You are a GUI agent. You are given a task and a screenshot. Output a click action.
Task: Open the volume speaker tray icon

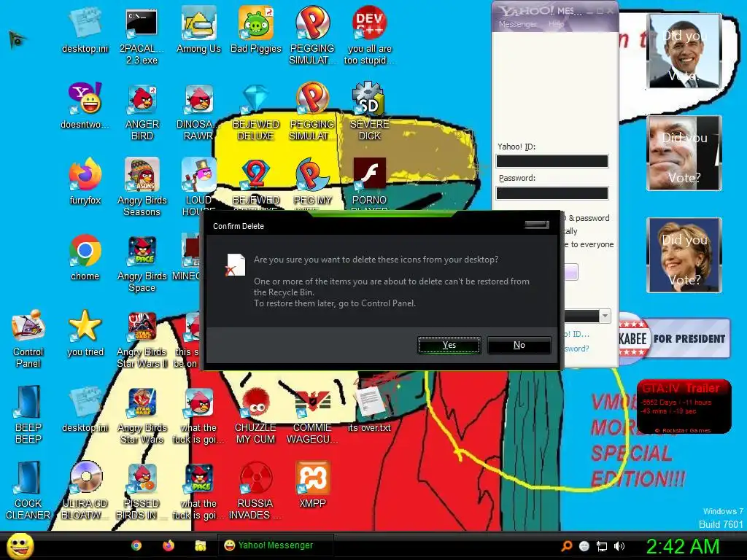(619, 546)
